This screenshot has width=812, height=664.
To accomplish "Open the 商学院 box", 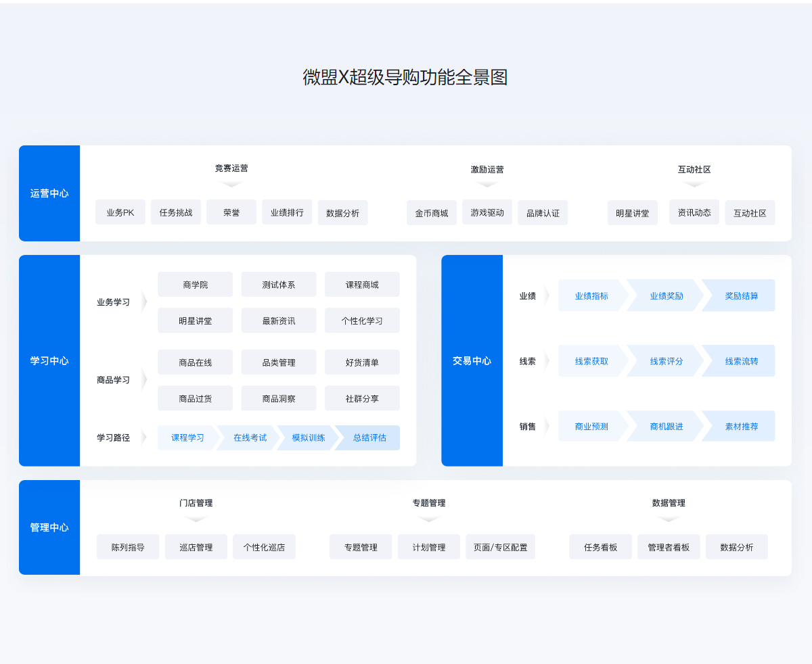I will [196, 285].
